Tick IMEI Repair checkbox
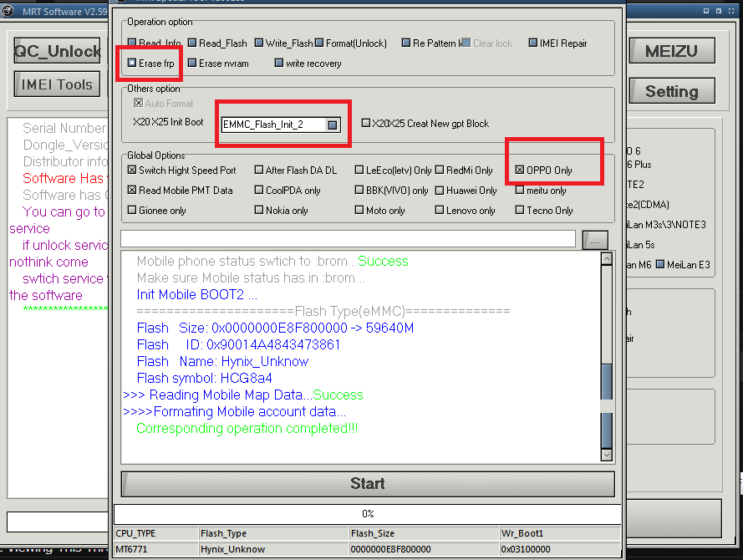Screen dimensions: 743x560 pyautogui.click(x=533, y=43)
